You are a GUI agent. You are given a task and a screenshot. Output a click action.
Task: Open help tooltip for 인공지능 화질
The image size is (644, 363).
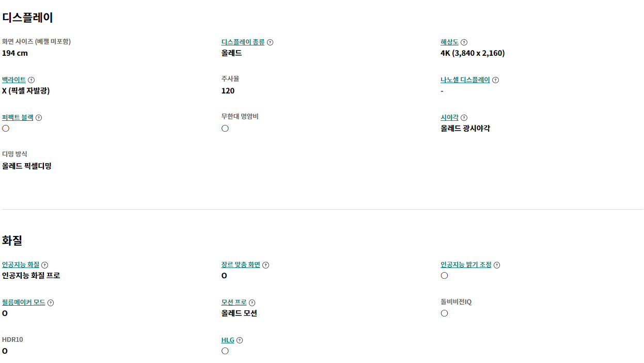click(x=45, y=265)
